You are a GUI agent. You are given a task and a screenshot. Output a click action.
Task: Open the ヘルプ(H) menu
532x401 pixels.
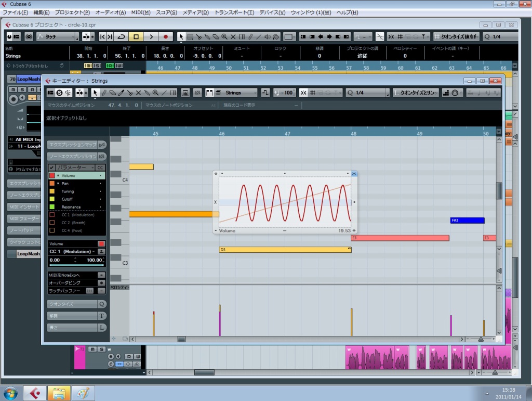pos(347,12)
